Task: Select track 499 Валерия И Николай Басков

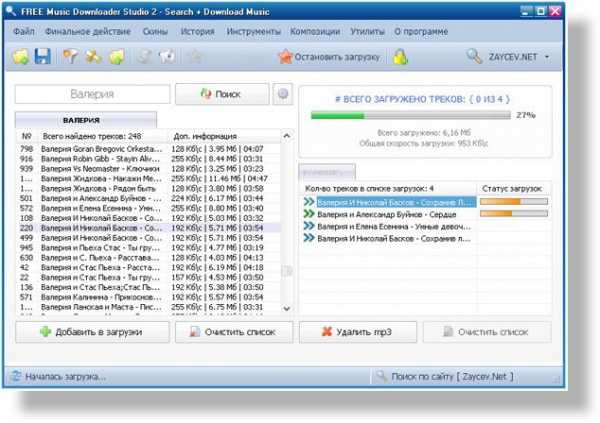Action: pyautogui.click(x=148, y=238)
